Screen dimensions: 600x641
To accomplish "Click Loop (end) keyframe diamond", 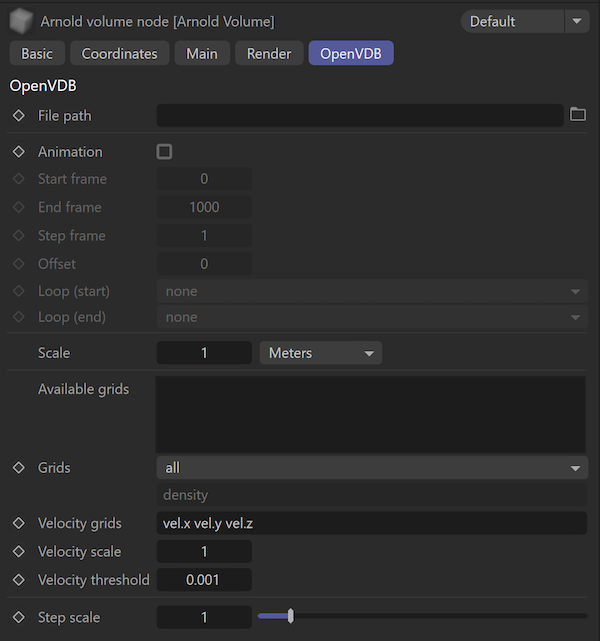I will pyautogui.click(x=19, y=317).
